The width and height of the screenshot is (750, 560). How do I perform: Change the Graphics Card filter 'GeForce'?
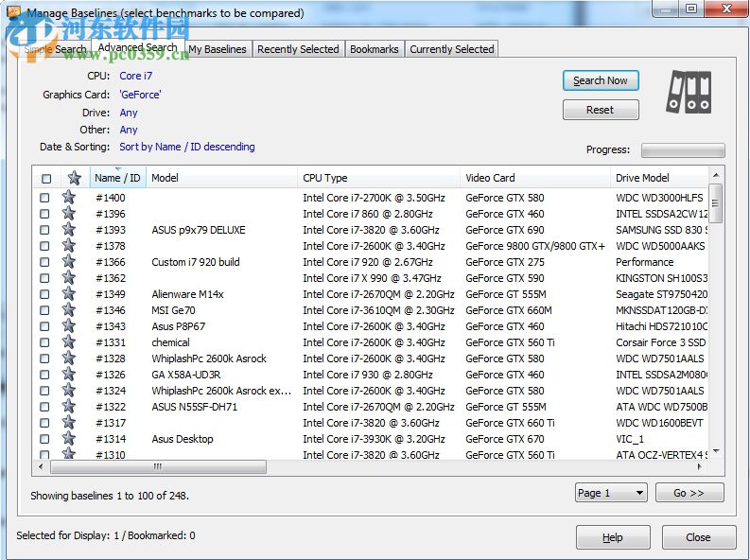[140, 95]
